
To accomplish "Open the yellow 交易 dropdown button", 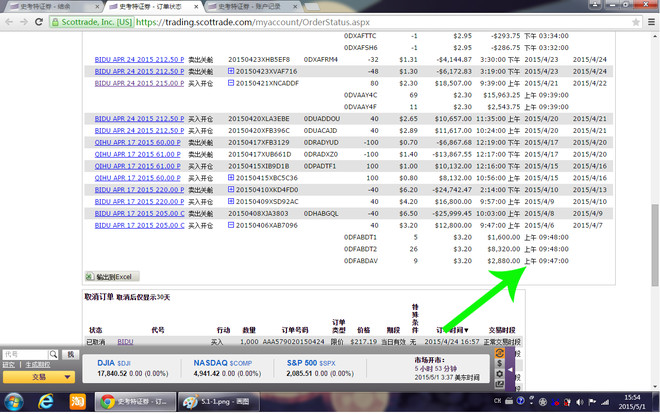I will 39,377.
